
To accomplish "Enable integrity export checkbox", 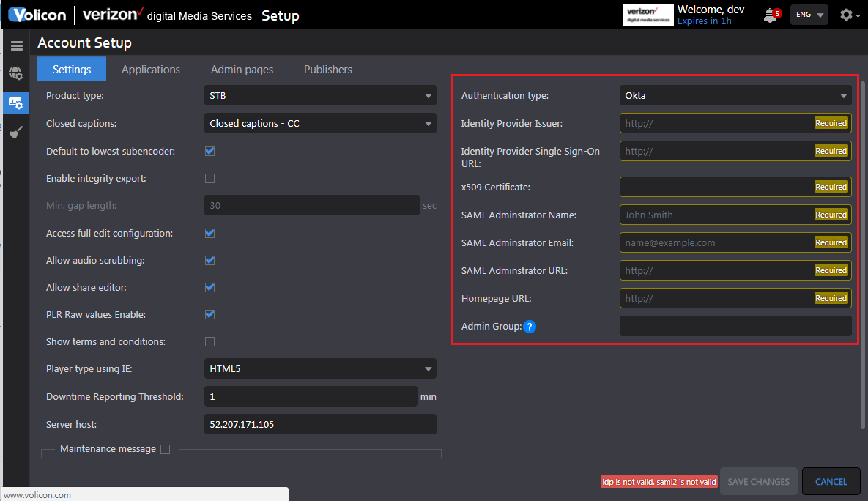I will [x=209, y=178].
